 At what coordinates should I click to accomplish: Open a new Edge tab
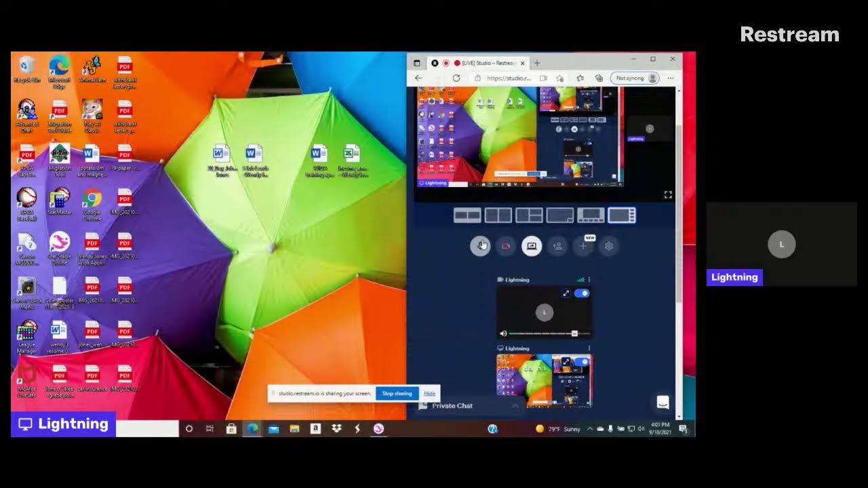pyautogui.click(x=537, y=63)
